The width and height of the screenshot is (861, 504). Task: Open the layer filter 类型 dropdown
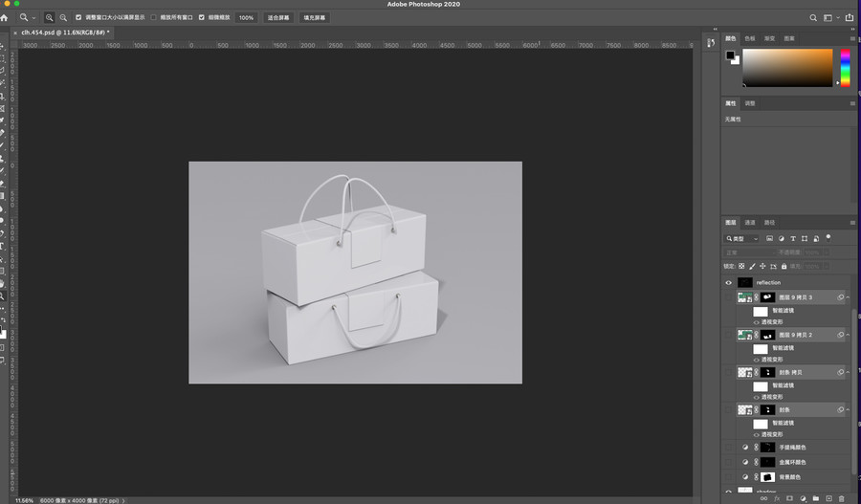(741, 238)
